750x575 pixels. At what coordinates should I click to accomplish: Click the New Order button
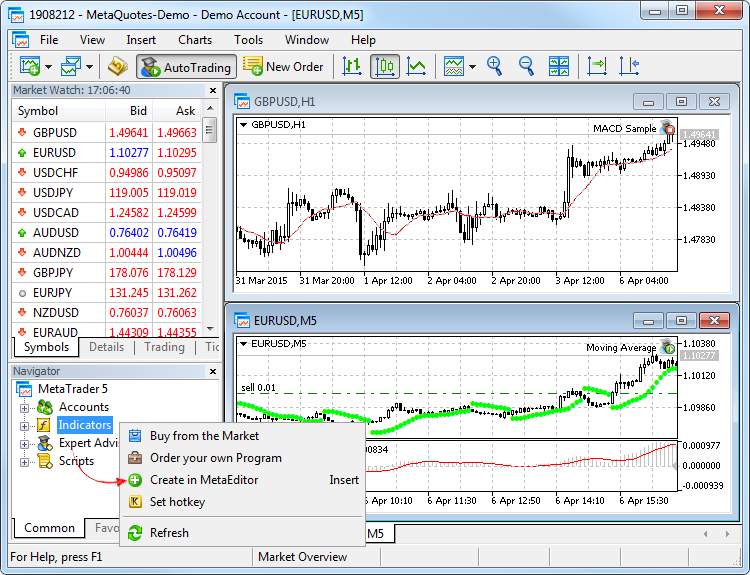pos(283,66)
